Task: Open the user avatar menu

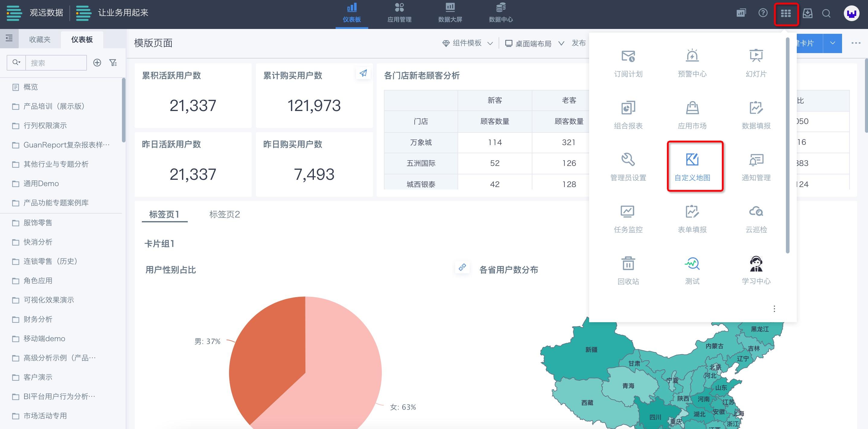Action: 851,14
